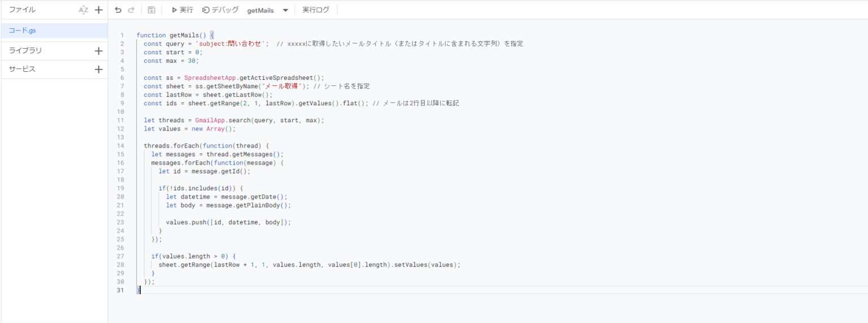Image resolution: width=868 pixels, height=323 pixels.
Task: Click the ファイル section header
Action: tap(22, 10)
